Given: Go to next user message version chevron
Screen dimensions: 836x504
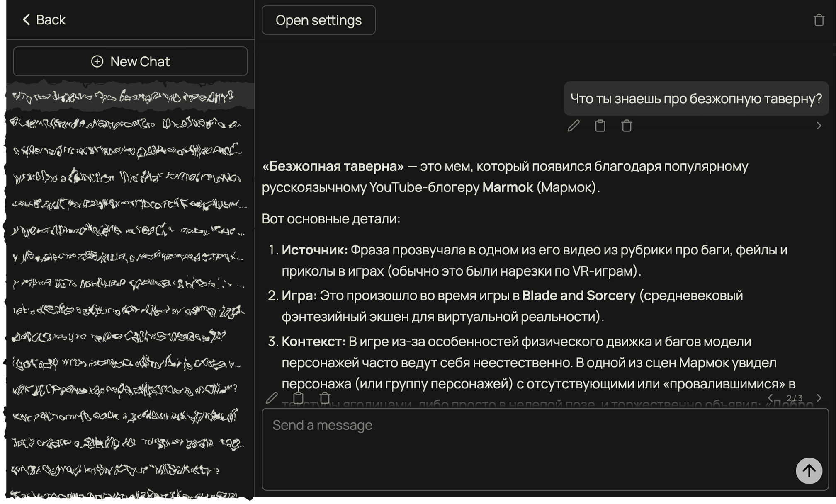Looking at the screenshot, I should coord(819,126).
